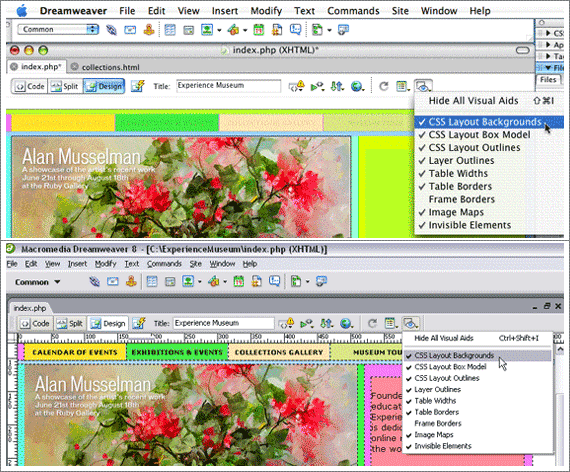The image size is (570, 472).
Task: Toggle Layer Outlines in Mac menu
Action: (x=489, y=161)
